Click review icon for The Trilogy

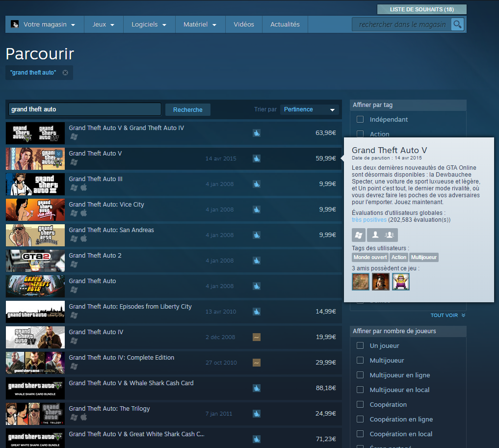(257, 414)
